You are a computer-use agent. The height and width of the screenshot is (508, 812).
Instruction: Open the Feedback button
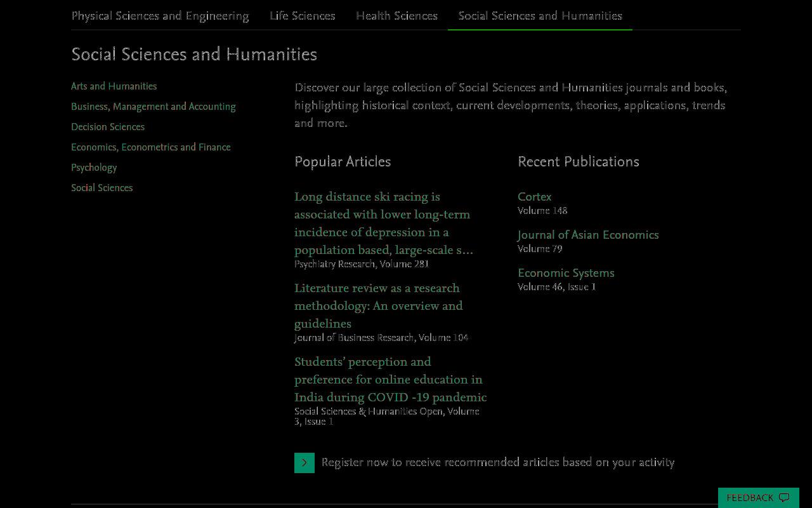(x=758, y=498)
